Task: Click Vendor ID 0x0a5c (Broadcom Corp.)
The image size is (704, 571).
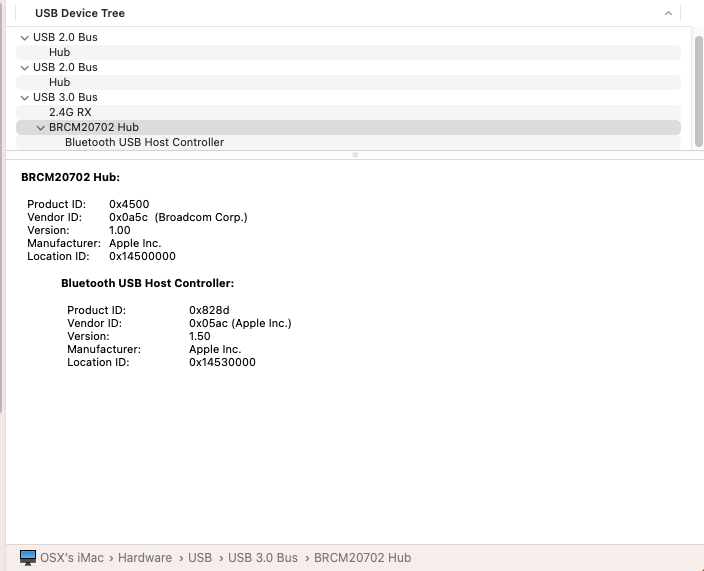Action: [178, 217]
